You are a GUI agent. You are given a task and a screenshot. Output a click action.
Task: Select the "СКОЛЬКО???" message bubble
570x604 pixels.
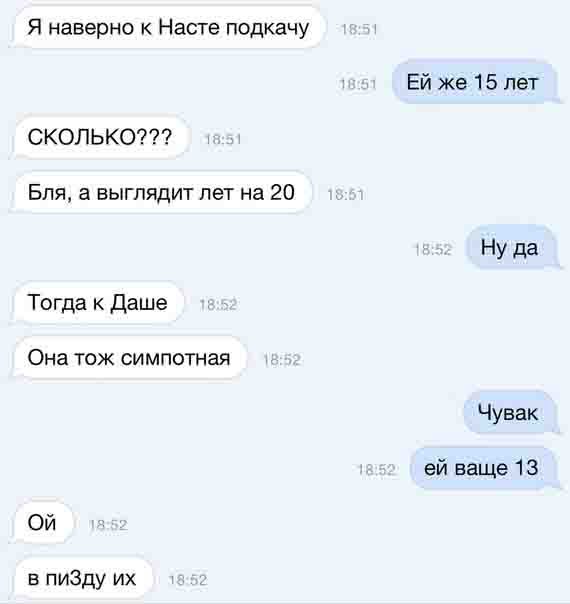[101, 137]
